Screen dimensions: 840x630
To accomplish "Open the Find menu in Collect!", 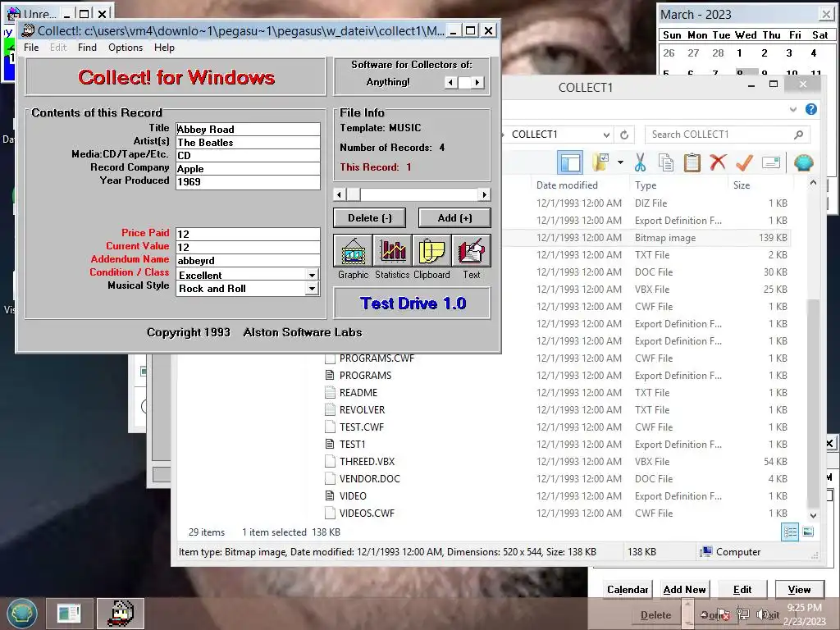I will click(87, 48).
